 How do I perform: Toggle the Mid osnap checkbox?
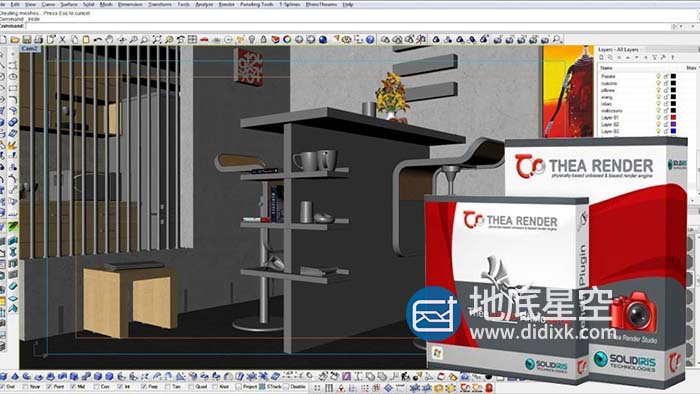coord(73,387)
